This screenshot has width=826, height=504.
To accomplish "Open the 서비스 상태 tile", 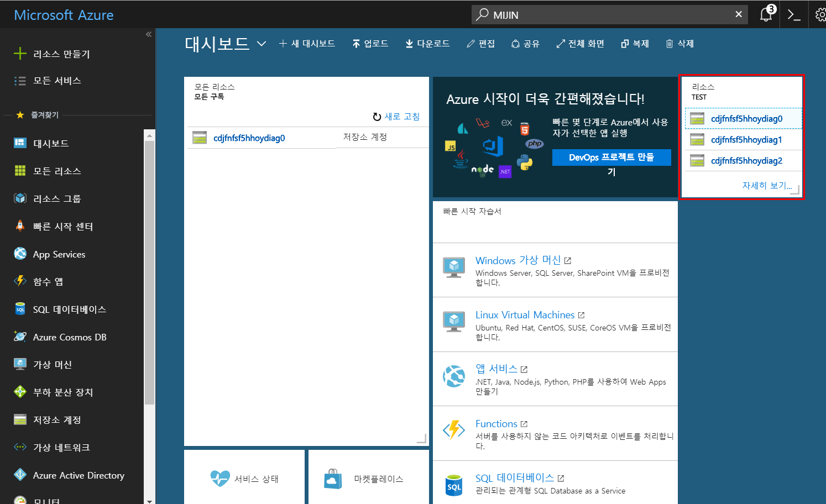I will pos(244,477).
